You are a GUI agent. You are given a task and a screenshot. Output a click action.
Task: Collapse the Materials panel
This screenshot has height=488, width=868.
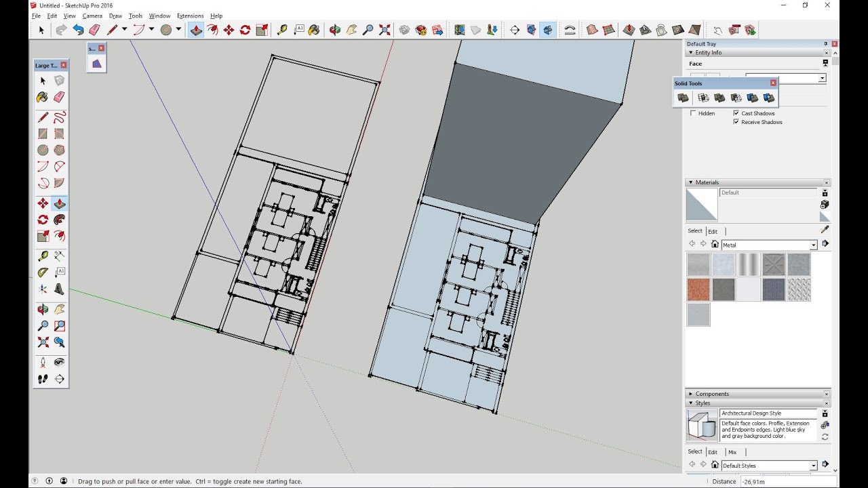click(x=691, y=182)
